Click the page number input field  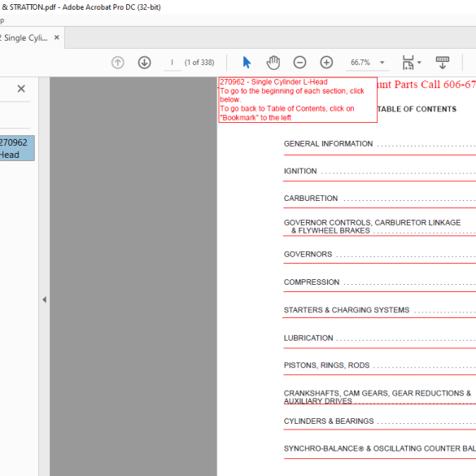[x=172, y=63]
